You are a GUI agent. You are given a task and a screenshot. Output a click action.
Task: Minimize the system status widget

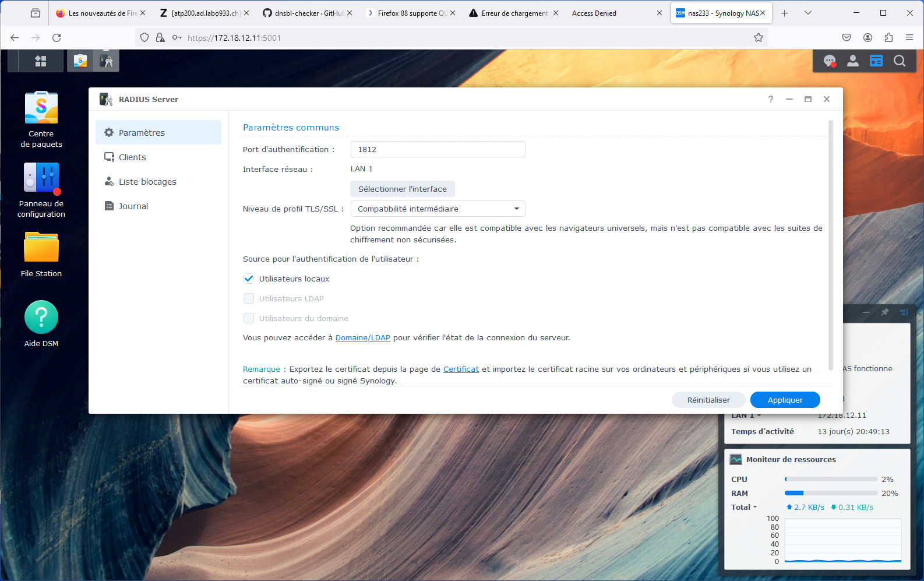866,312
